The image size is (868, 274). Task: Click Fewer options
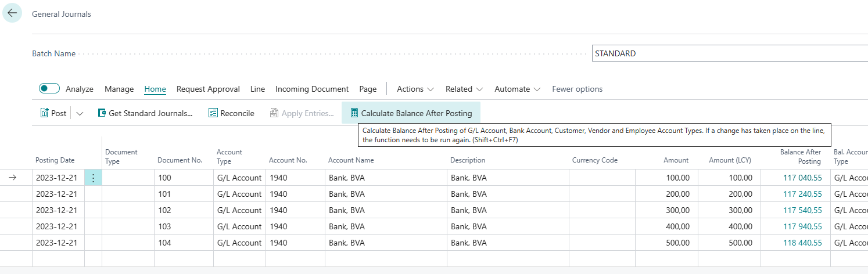(x=577, y=89)
